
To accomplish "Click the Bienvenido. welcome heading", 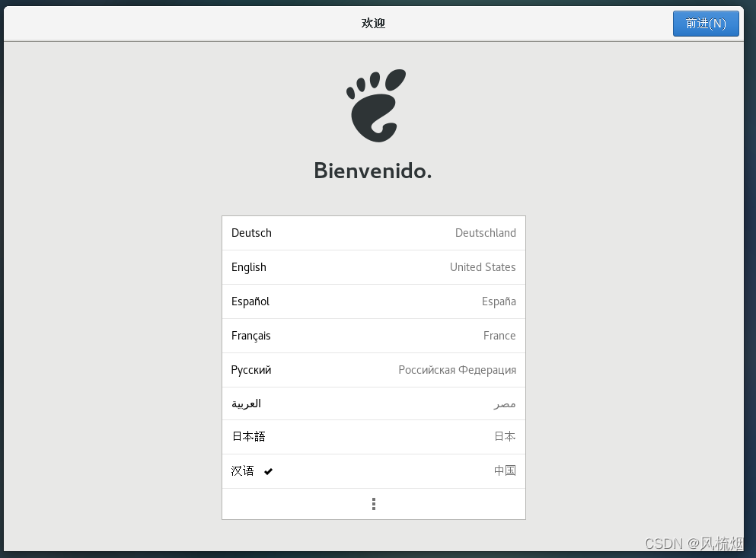I will pyautogui.click(x=373, y=171).
